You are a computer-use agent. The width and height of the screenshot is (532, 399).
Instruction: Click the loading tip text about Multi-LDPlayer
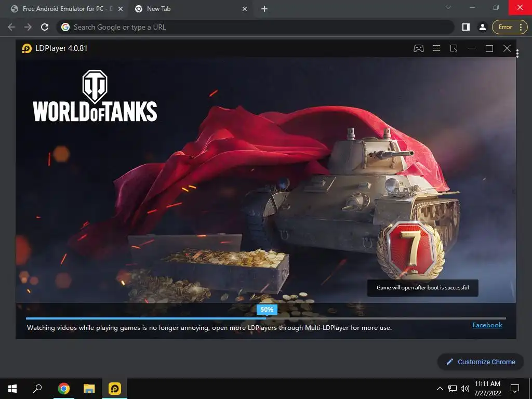(209, 328)
